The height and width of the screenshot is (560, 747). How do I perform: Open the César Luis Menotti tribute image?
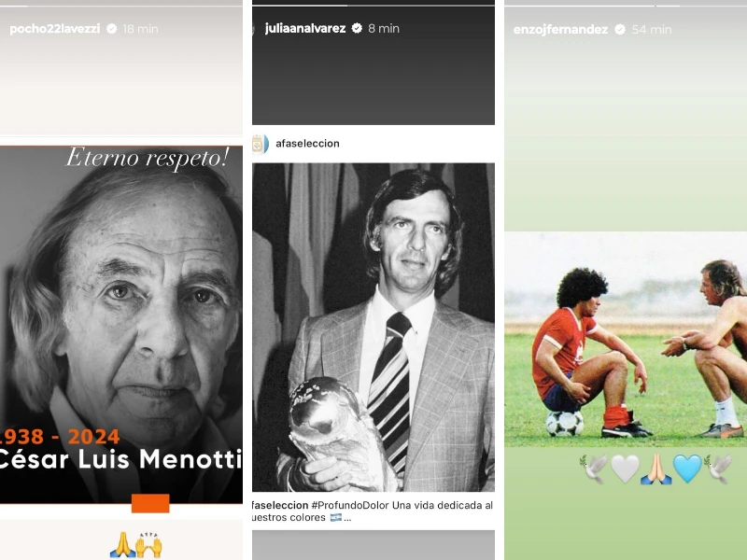coord(121,324)
